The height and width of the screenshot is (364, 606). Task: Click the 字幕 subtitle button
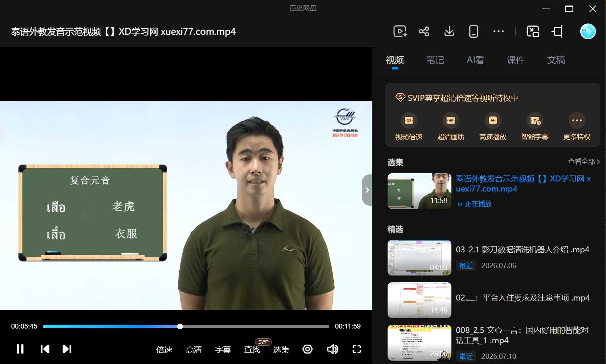coord(223,350)
